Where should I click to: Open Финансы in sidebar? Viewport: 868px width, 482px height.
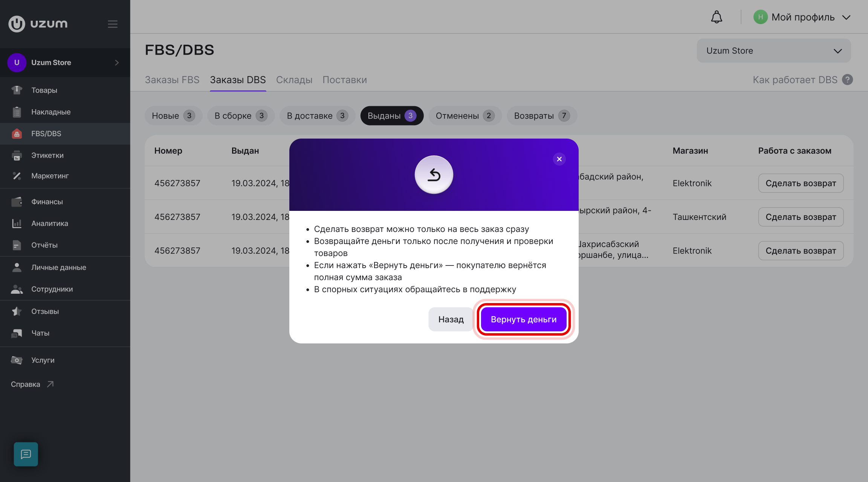coord(65,202)
